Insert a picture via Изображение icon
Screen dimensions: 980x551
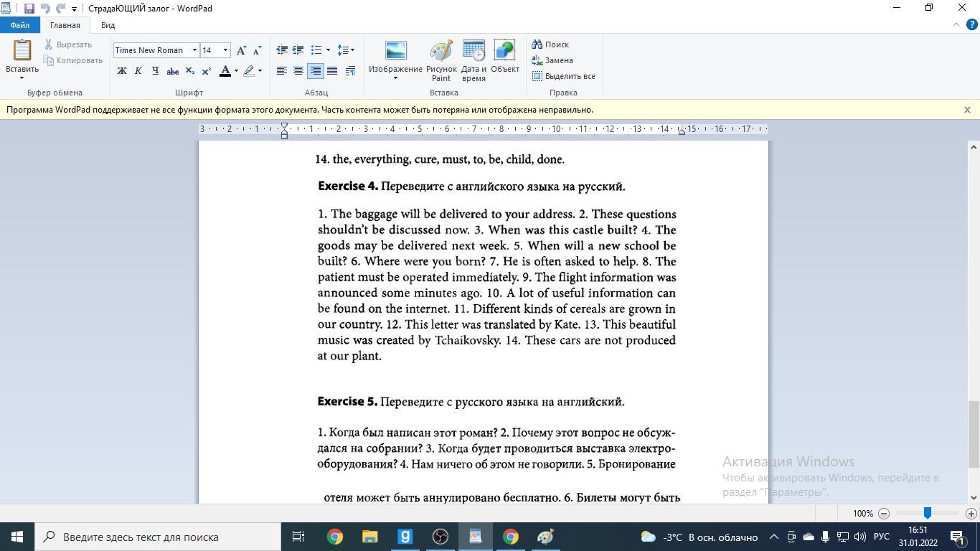coord(395,50)
